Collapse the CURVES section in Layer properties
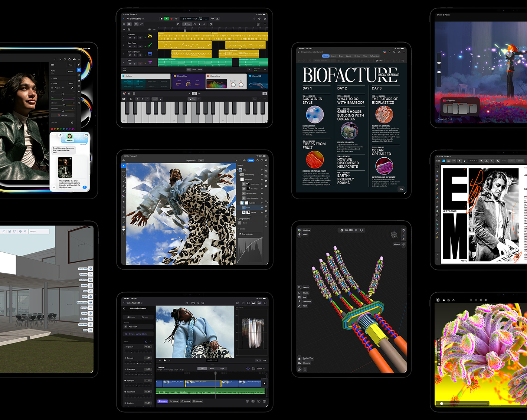This screenshot has width=527, height=420. click(239, 229)
